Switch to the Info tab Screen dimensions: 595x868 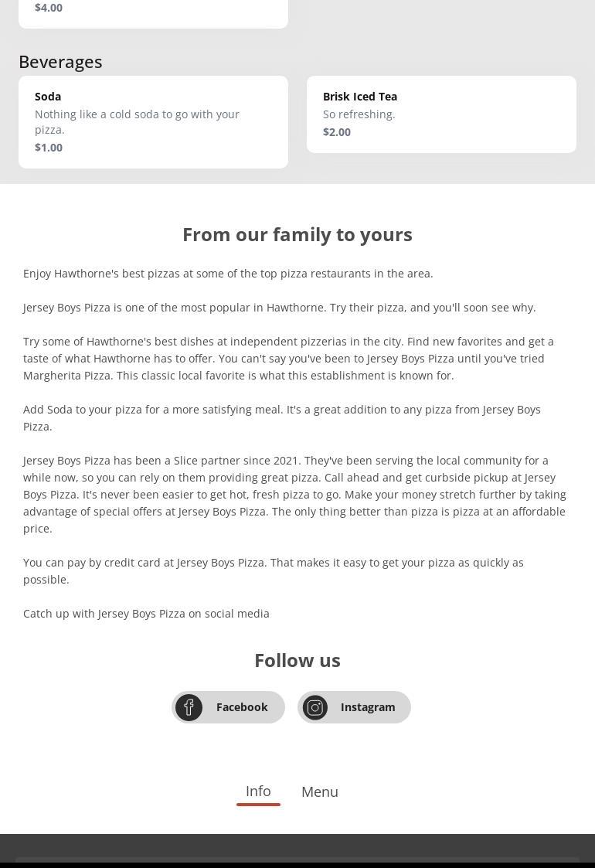coord(258,791)
